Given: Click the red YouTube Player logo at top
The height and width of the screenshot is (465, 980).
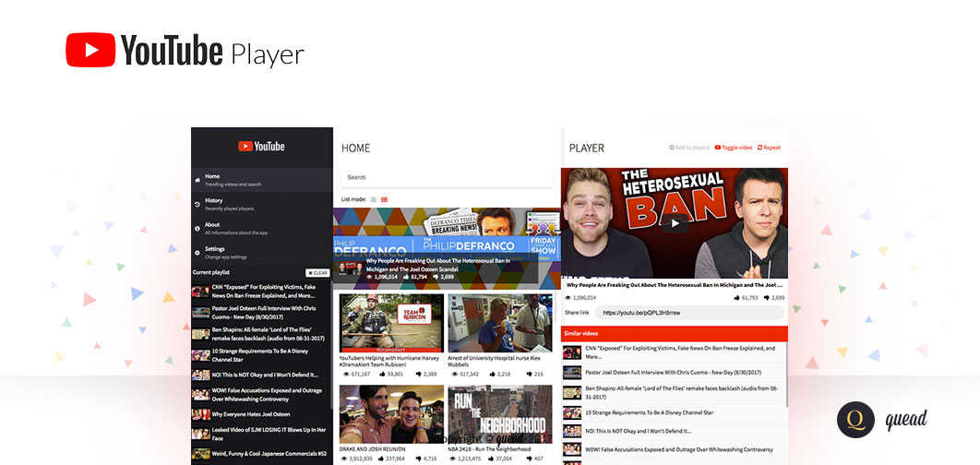Looking at the screenshot, I should pos(90,50).
